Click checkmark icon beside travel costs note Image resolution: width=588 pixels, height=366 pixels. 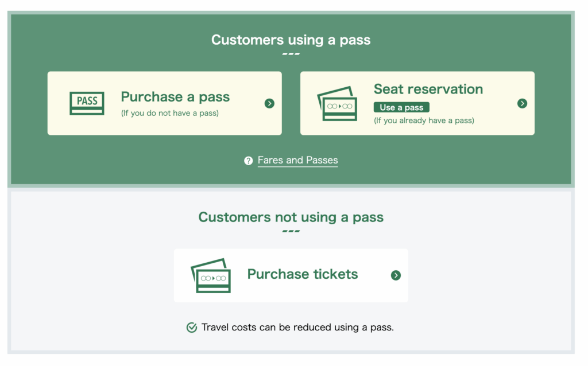(x=192, y=328)
